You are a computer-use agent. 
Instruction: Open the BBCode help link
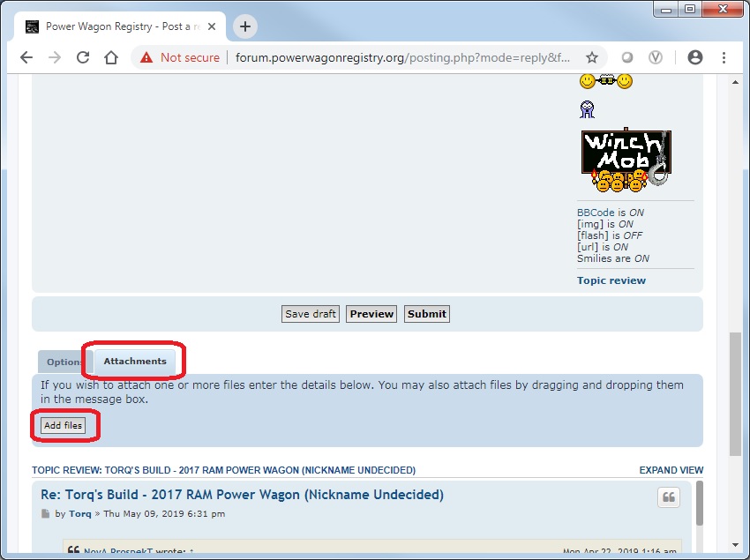(596, 213)
